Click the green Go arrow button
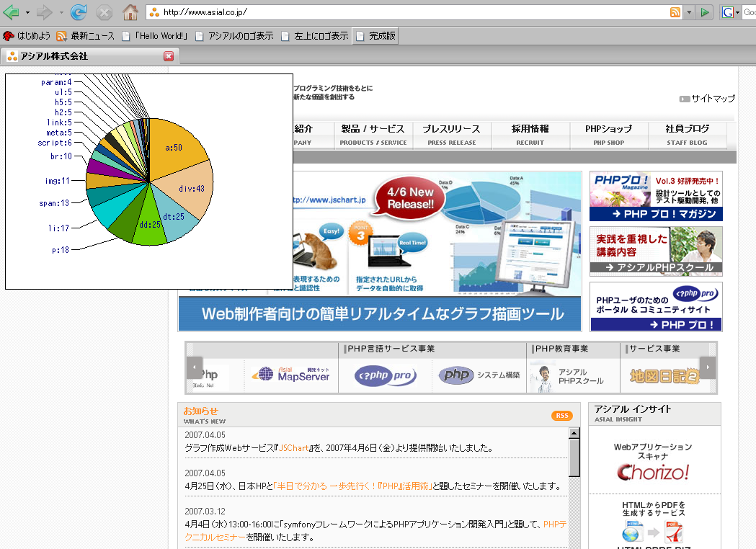Screen dimensions: 756x549 coord(705,12)
